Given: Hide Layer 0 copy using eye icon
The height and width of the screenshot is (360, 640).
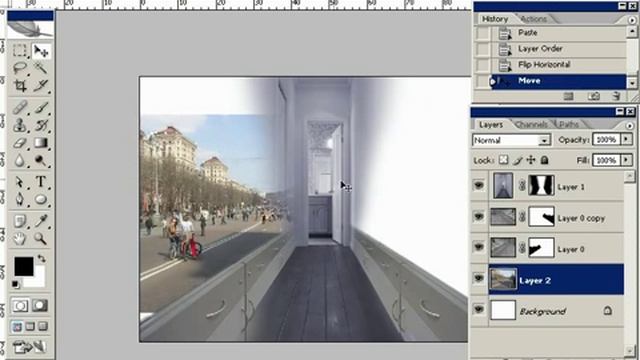Looking at the screenshot, I should point(478,217).
